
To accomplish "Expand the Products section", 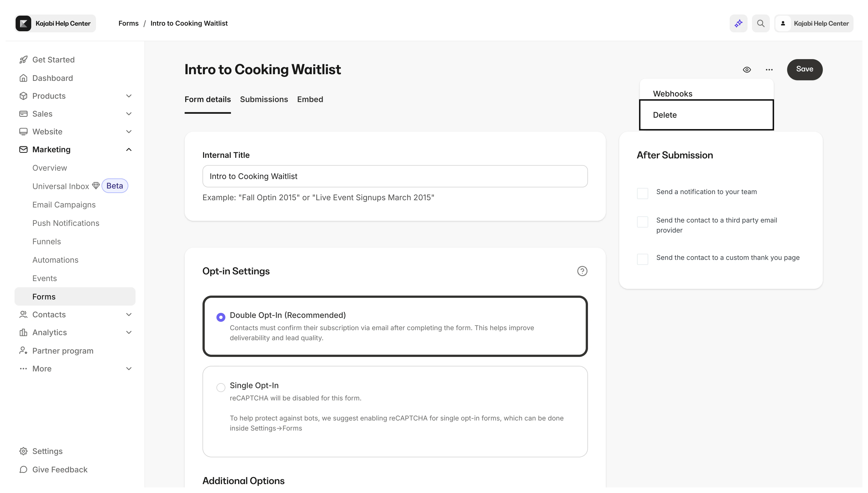I will tap(129, 96).
